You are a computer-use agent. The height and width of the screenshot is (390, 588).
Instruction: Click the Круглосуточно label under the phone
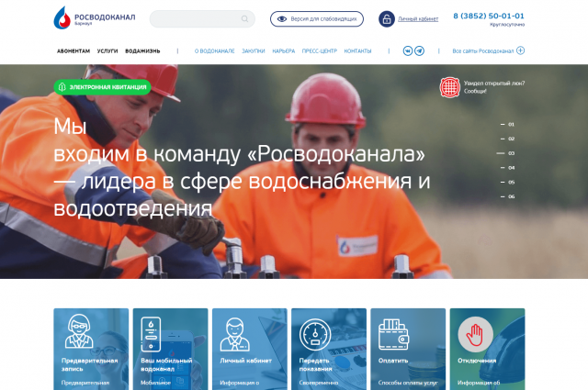[507, 25]
